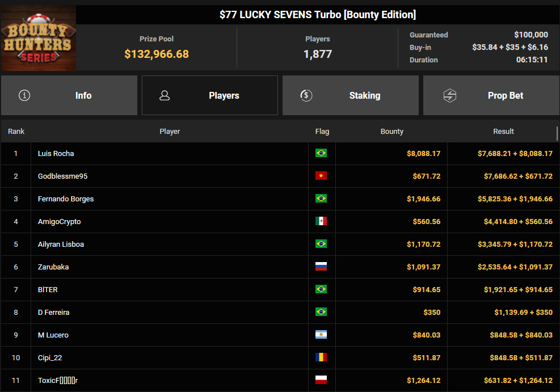The height and width of the screenshot is (392, 560).
Task: Click the tournament title $77 LUCKY SEVENS Turbo
Action: pyautogui.click(x=318, y=15)
